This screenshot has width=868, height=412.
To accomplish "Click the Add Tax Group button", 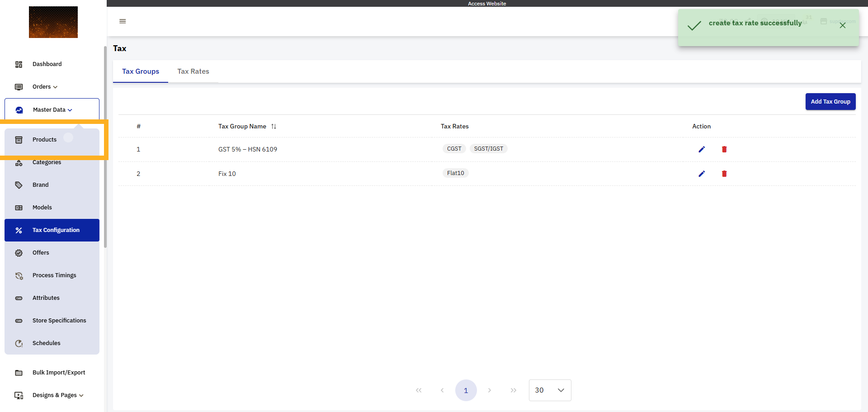I will 830,102.
